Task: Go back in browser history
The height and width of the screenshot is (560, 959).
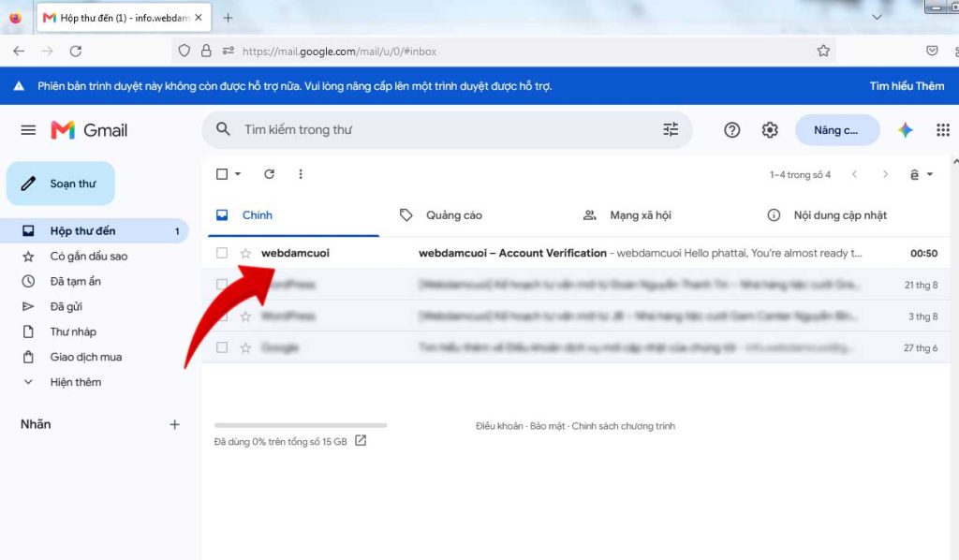Action: 19,52
